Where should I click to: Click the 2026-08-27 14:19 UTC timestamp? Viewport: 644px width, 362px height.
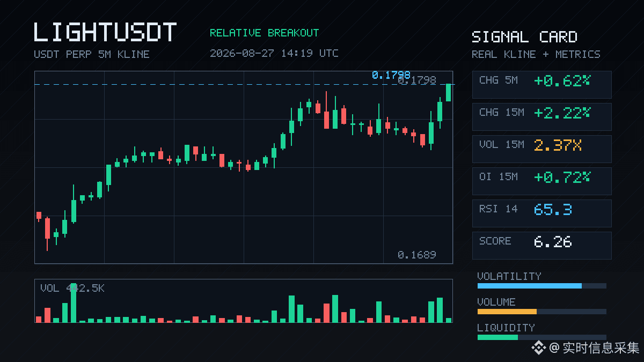tap(274, 53)
